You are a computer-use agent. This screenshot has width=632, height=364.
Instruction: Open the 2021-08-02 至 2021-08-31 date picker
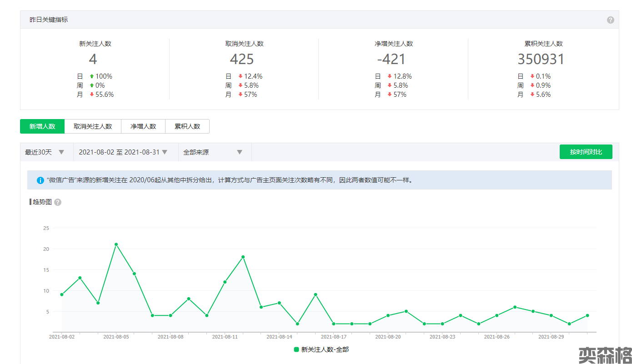123,152
